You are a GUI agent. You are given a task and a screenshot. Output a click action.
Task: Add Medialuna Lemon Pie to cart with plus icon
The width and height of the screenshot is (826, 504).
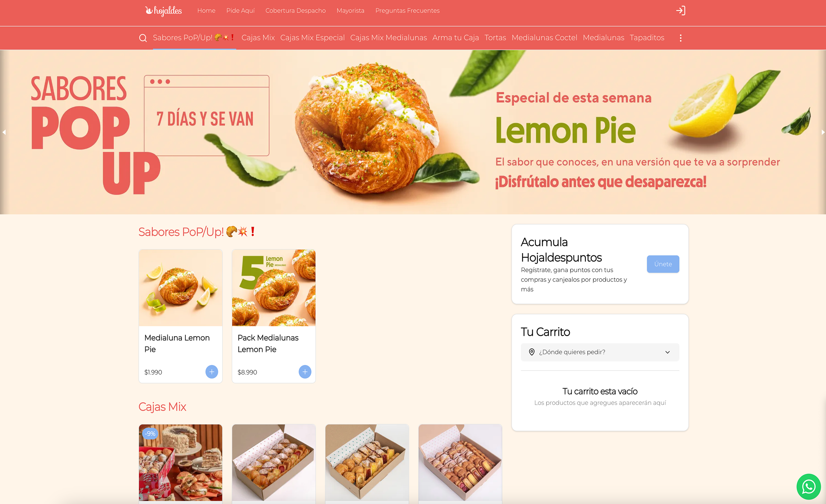(211, 372)
